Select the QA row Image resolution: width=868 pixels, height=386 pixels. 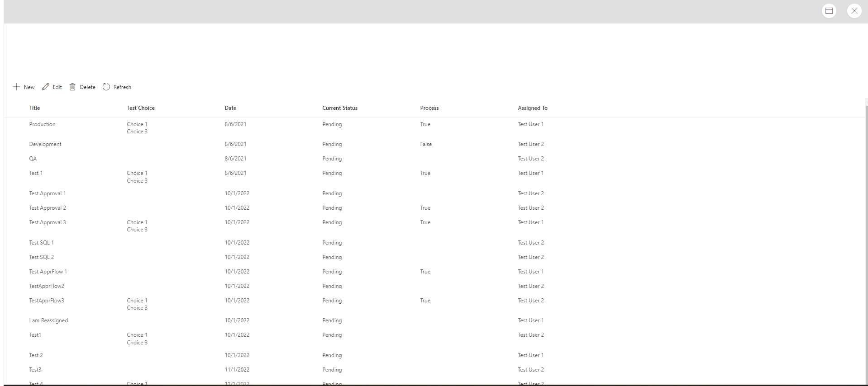33,159
